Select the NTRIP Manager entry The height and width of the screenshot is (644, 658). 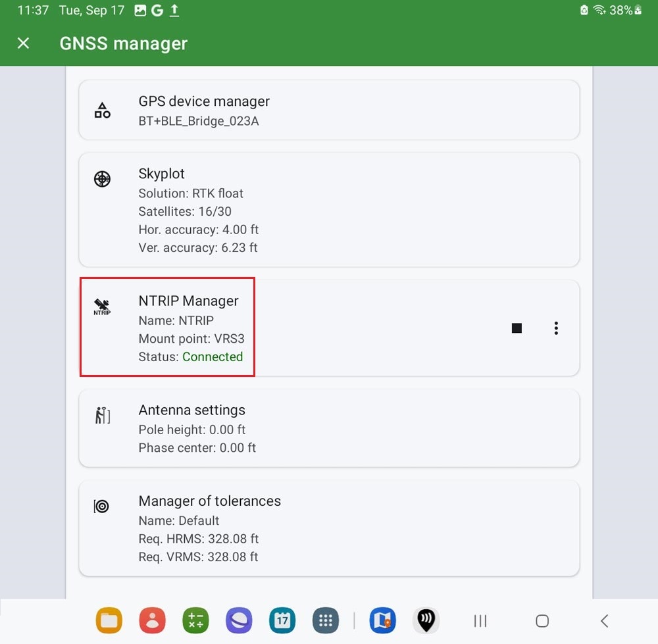[191, 328]
